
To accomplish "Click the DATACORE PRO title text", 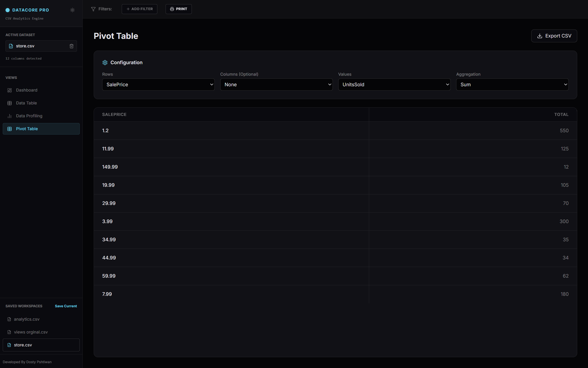I will tap(31, 10).
